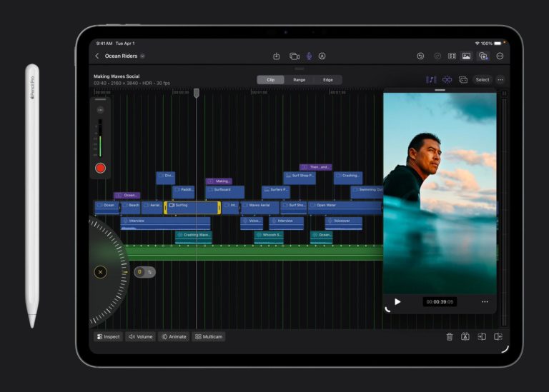Select the green music track

254,253
